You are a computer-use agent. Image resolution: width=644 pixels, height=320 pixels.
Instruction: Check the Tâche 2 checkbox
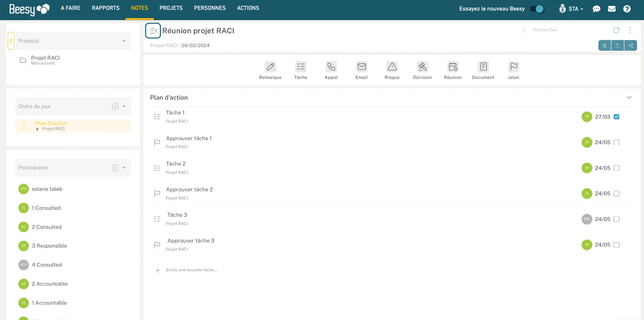tap(616, 168)
